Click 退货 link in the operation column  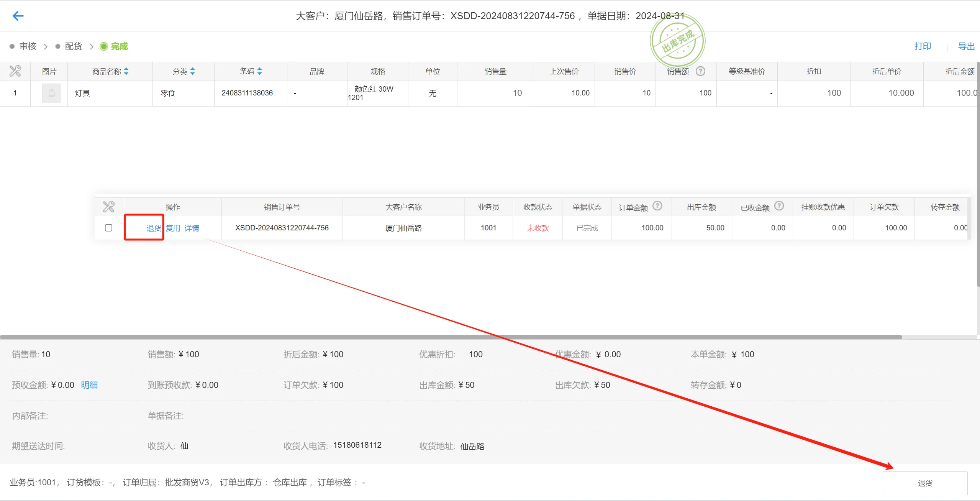click(x=153, y=228)
